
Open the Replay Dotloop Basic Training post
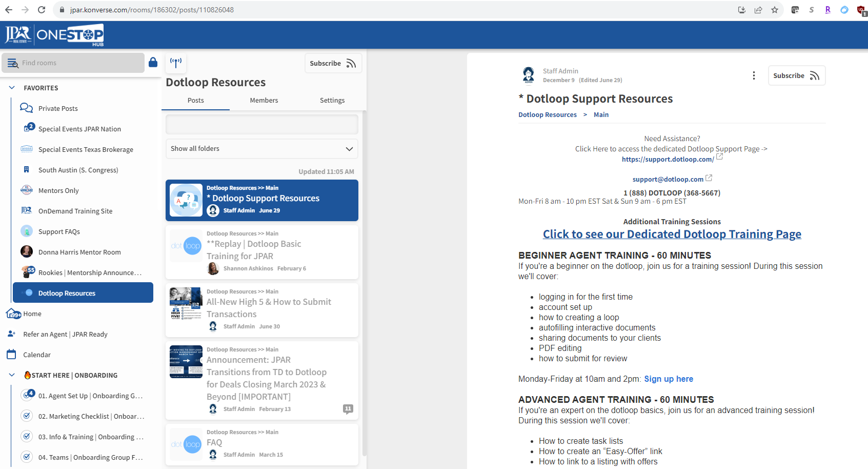[262, 252]
